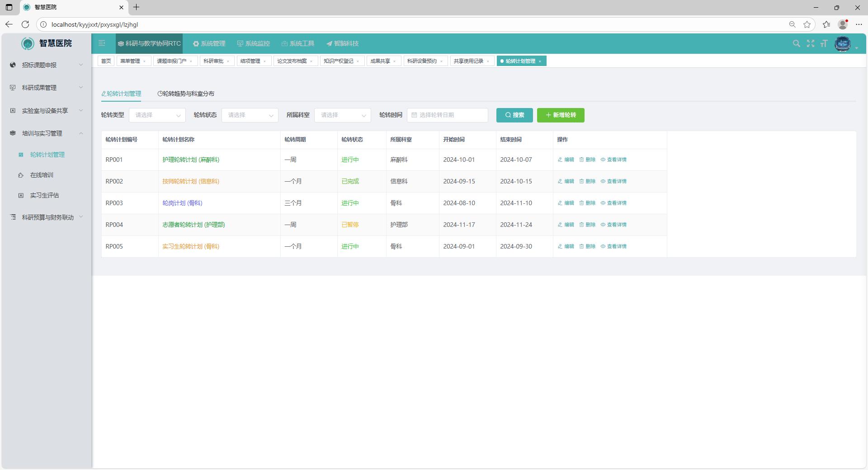The height and width of the screenshot is (470, 868).
Task: Toggle fullscreen mode icon in header
Action: pos(810,43)
